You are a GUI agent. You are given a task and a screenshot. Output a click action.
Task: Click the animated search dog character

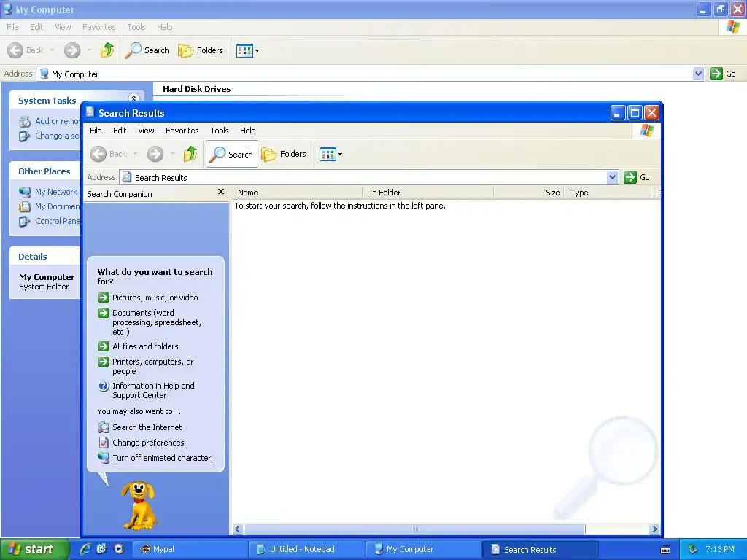tap(138, 505)
